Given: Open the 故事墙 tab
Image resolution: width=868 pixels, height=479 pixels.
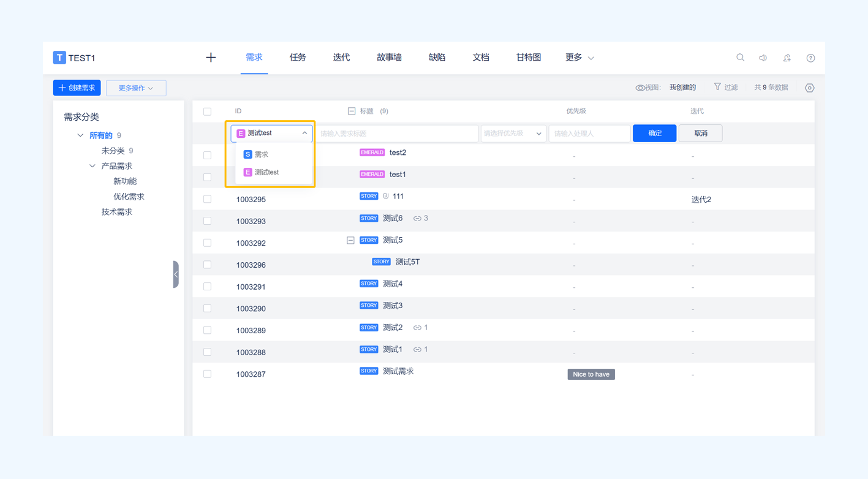Looking at the screenshot, I should [390, 58].
